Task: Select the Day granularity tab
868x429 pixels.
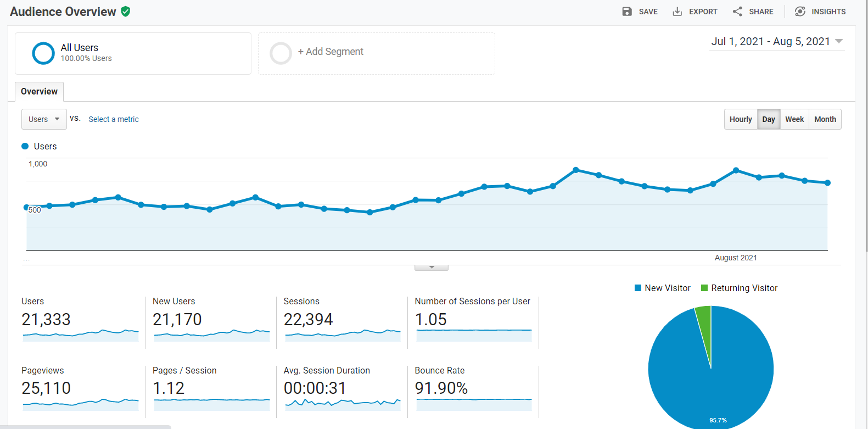Action: (769, 119)
